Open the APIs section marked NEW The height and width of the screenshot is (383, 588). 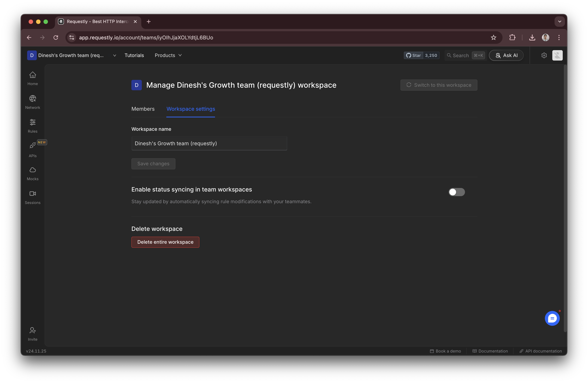click(33, 149)
